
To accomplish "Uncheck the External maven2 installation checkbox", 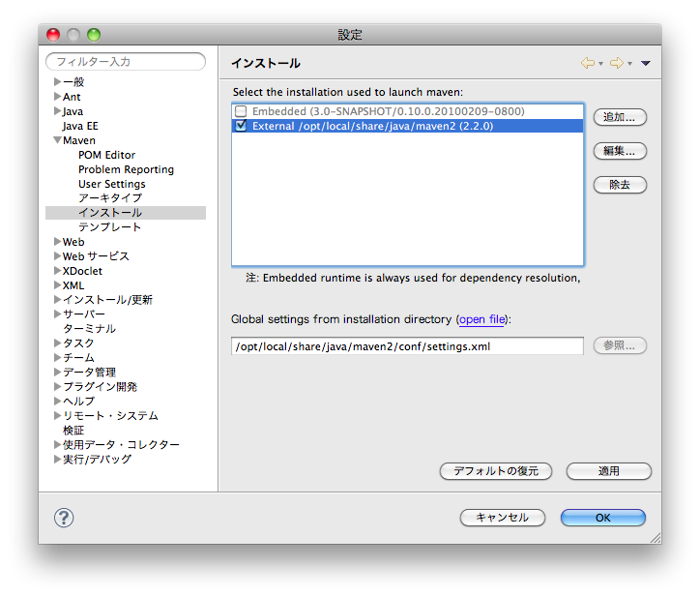I will point(241,126).
